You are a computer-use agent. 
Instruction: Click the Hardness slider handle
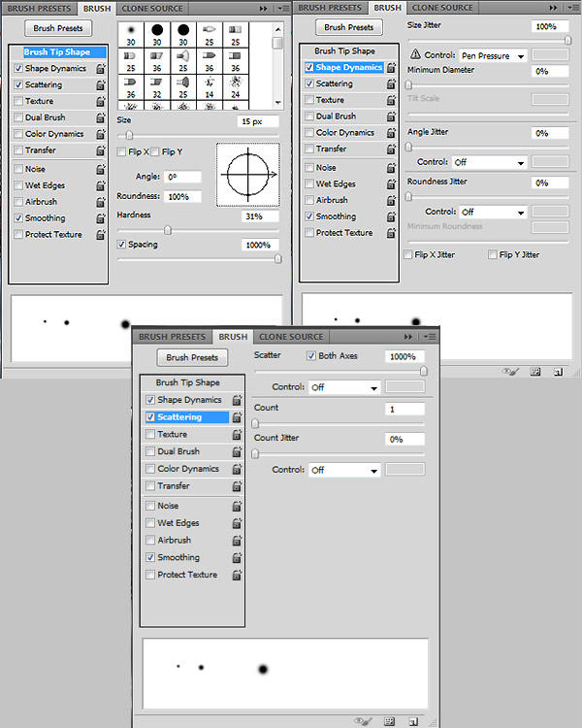[168, 230]
